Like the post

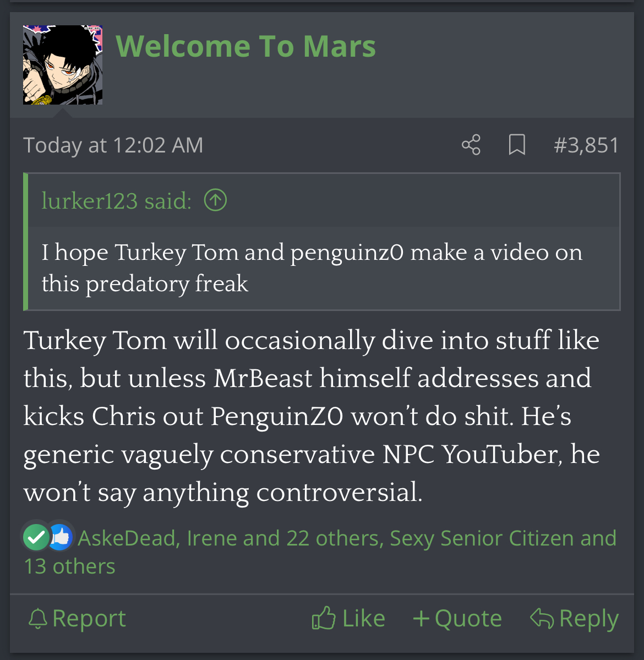pyautogui.click(x=348, y=619)
